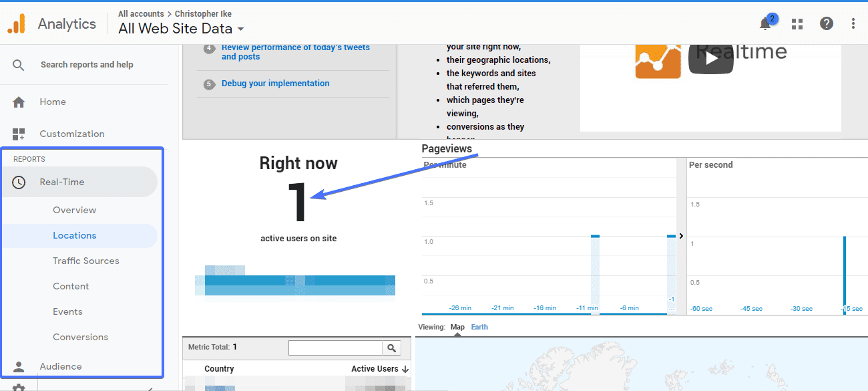
Task: Open the help question mark icon
Action: click(x=827, y=24)
